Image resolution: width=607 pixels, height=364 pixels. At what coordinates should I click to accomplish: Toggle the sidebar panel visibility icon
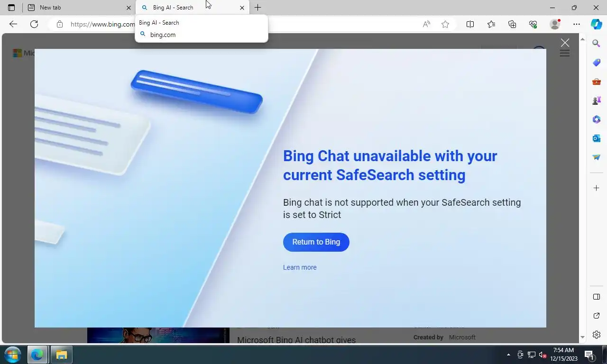pyautogui.click(x=597, y=297)
